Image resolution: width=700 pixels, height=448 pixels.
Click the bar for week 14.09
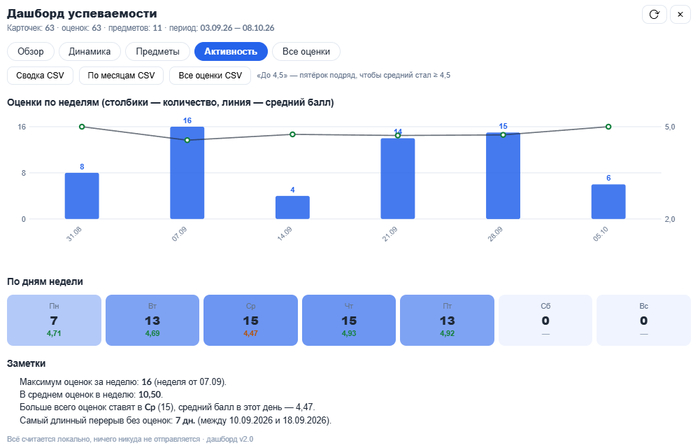click(x=292, y=207)
